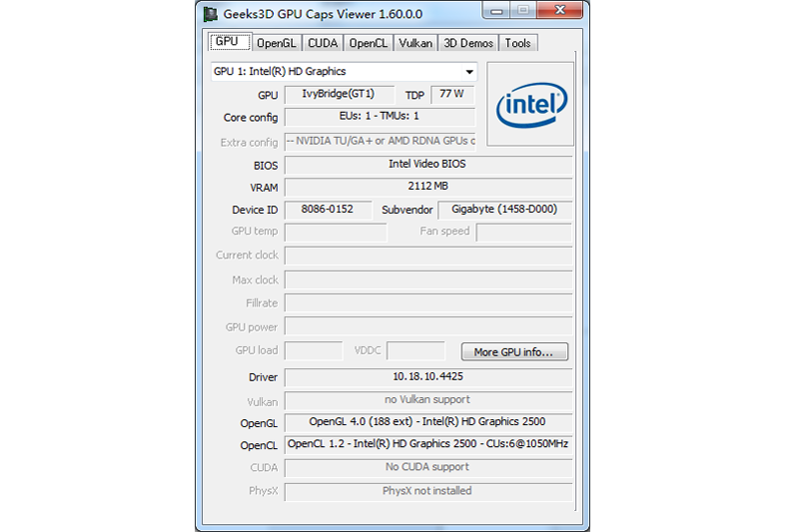799x532 pixels.
Task: Select the EUs: 1 - TMUs: 1 field
Action: pos(380,117)
